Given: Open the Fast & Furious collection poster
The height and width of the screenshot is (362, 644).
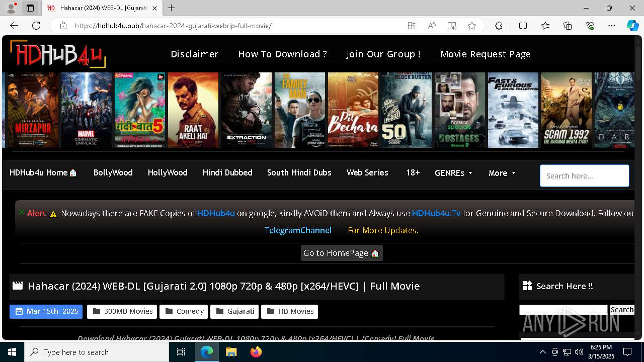Looking at the screenshot, I should [x=513, y=110].
